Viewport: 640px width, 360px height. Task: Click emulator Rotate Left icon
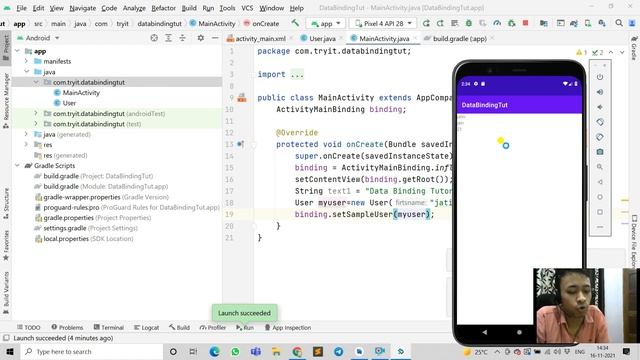[600, 122]
